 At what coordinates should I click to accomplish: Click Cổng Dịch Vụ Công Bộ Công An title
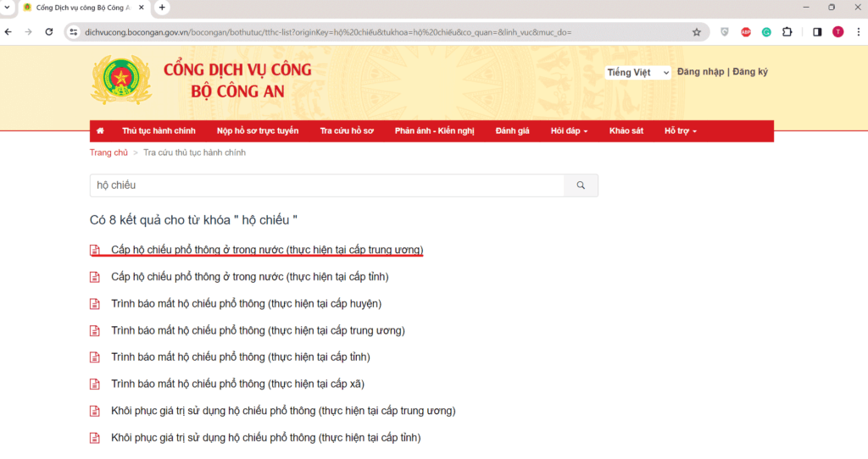click(x=237, y=80)
